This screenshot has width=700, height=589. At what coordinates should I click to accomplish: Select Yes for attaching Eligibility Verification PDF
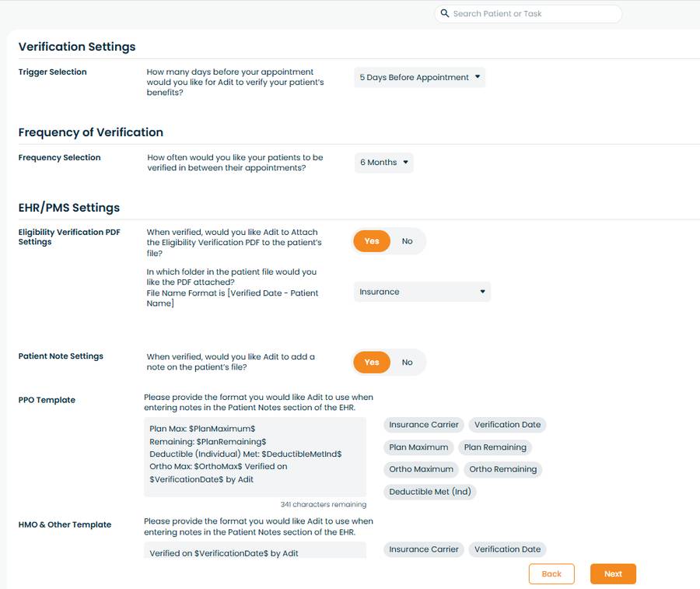click(372, 241)
